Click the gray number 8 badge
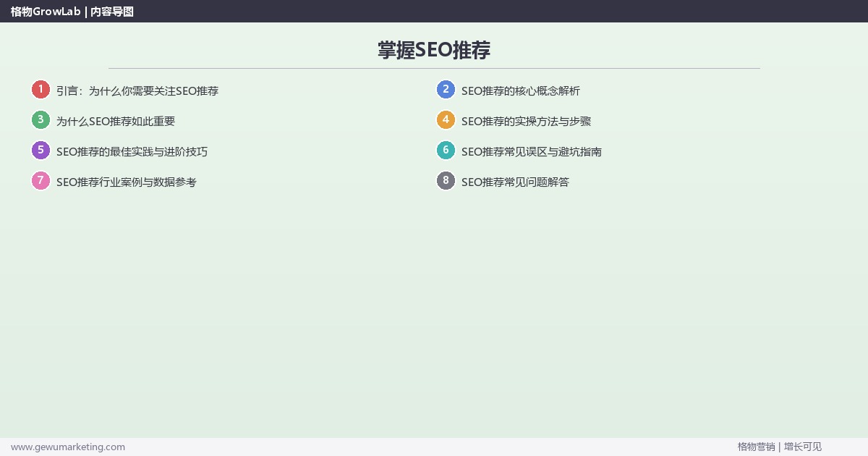The width and height of the screenshot is (868, 456). [x=446, y=181]
